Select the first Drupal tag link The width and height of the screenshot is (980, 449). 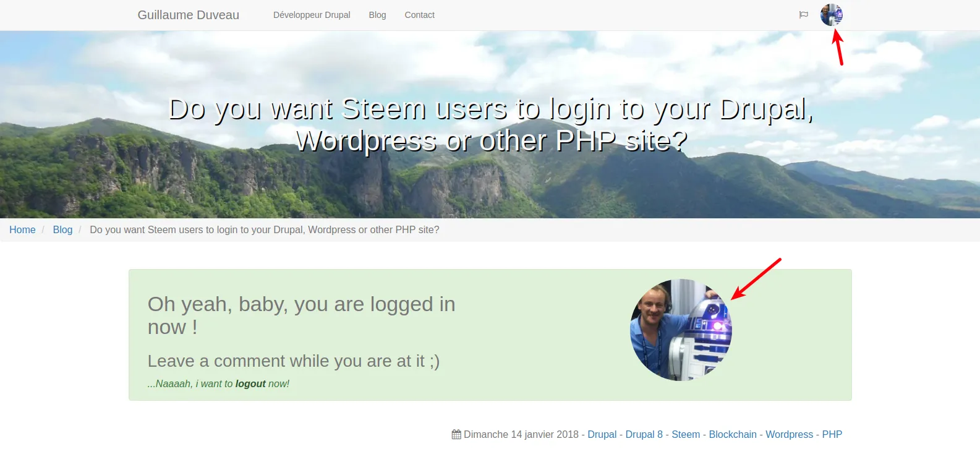click(602, 434)
